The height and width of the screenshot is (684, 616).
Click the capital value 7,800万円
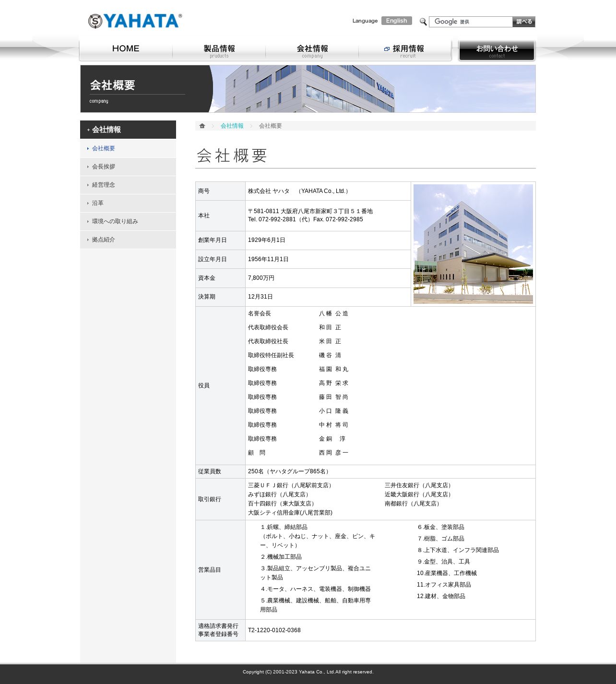[261, 278]
